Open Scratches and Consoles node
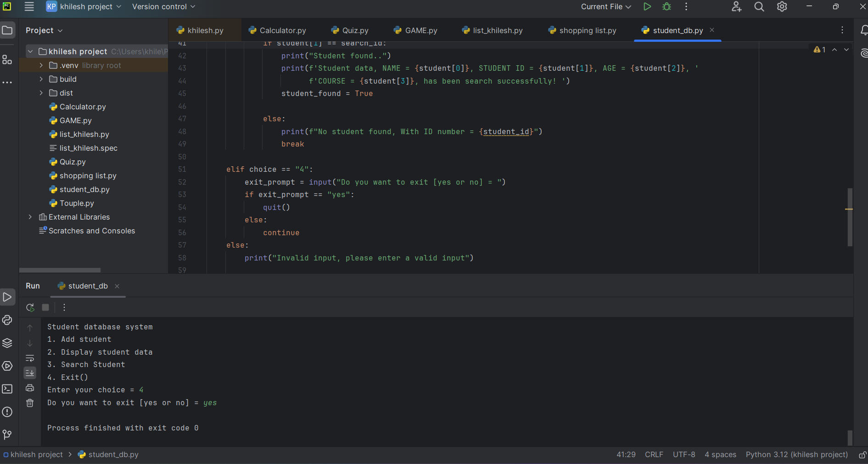The image size is (868, 464). (87, 231)
